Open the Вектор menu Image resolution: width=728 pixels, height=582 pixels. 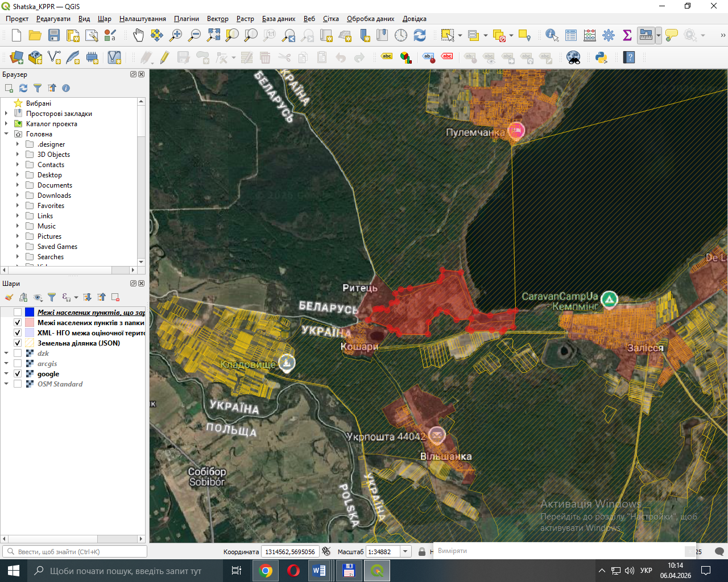click(x=217, y=19)
